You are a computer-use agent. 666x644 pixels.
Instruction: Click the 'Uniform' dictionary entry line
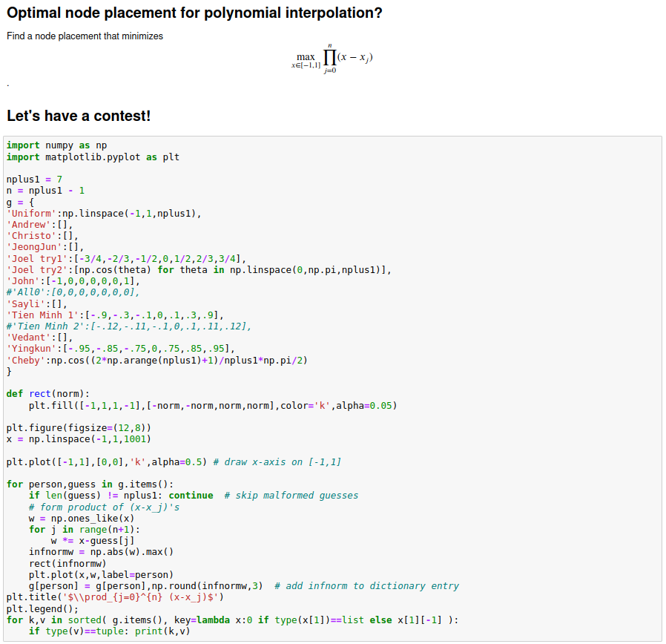coord(104,214)
